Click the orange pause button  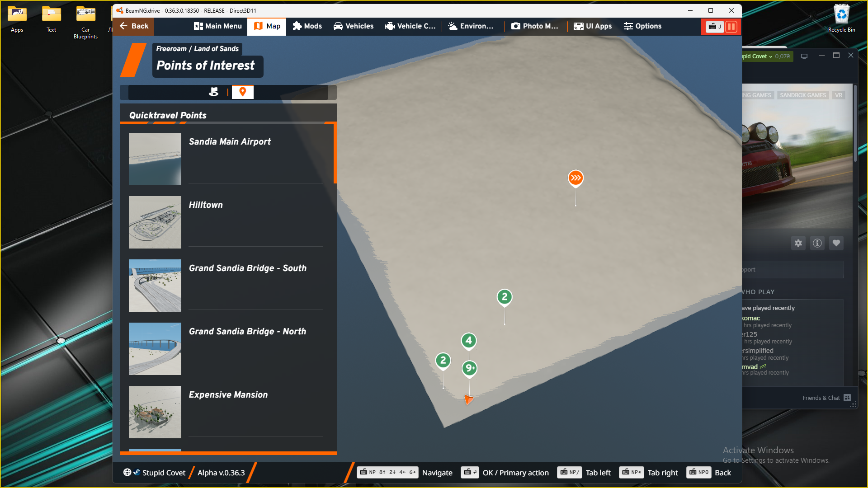731,27
